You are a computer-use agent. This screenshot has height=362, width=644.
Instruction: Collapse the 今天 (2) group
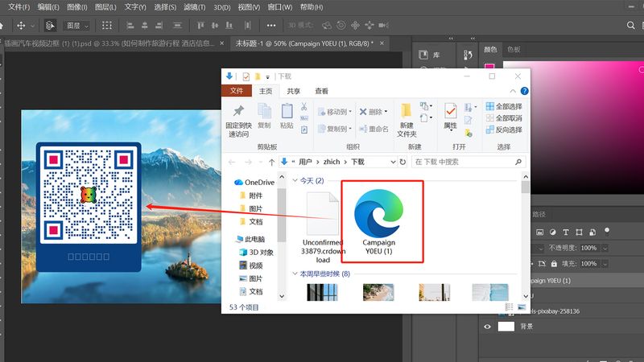click(x=295, y=180)
